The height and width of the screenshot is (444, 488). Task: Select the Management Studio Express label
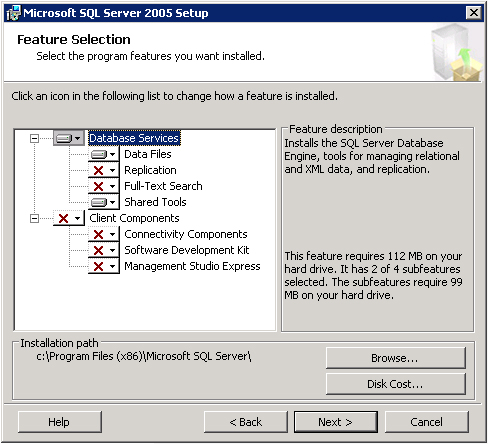[x=192, y=266]
